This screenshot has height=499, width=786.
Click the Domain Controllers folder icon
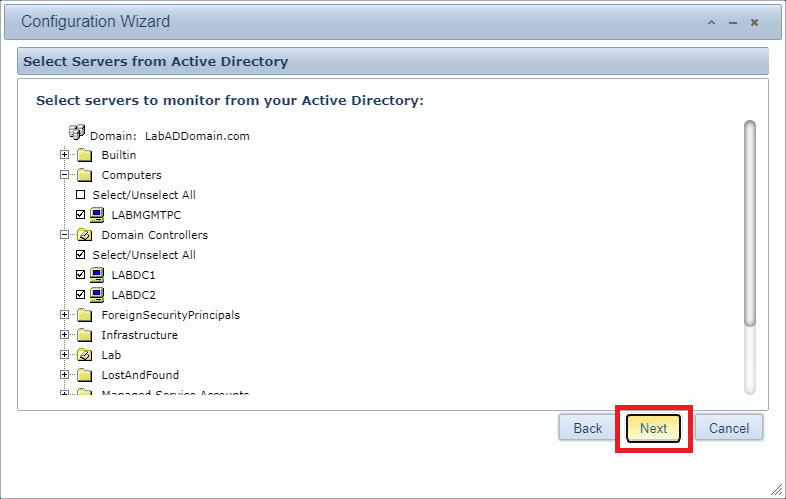(x=84, y=235)
